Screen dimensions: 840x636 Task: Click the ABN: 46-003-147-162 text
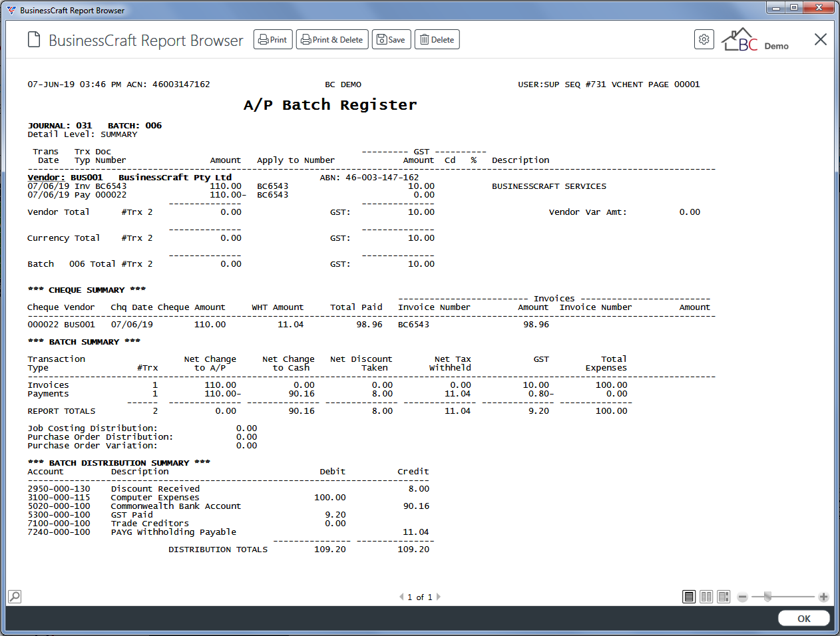(369, 178)
